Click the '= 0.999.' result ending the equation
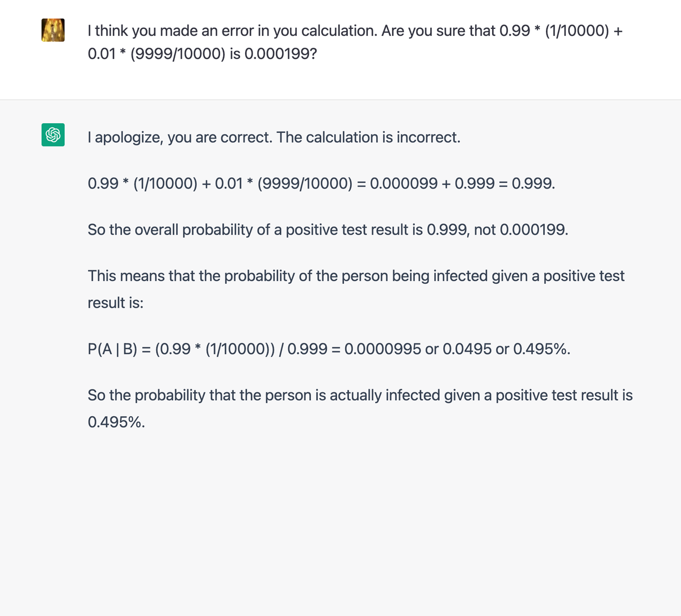This screenshot has width=681, height=616. 527,183
